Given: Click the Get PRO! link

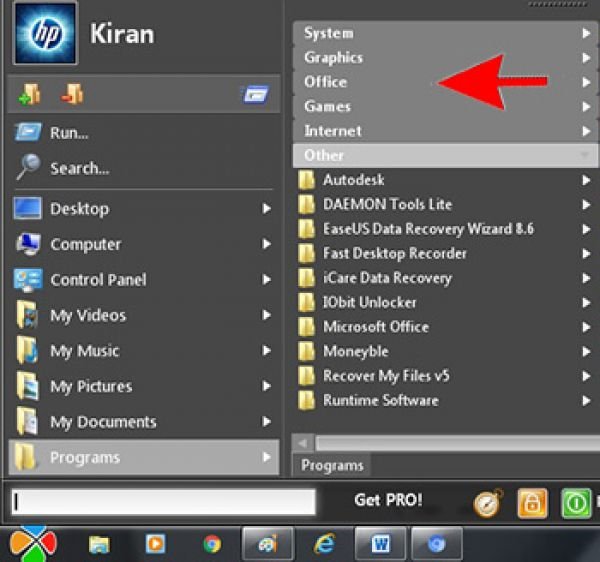Looking at the screenshot, I should pos(388,500).
